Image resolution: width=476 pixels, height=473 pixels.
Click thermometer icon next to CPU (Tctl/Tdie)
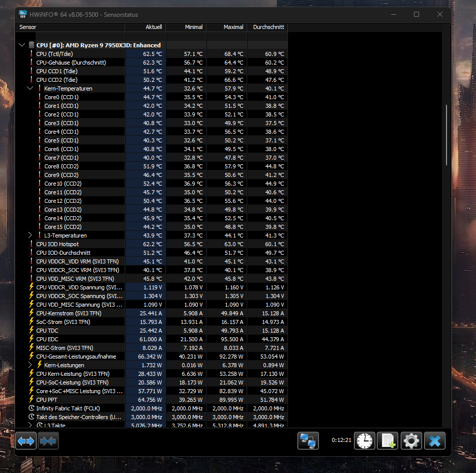click(x=31, y=54)
